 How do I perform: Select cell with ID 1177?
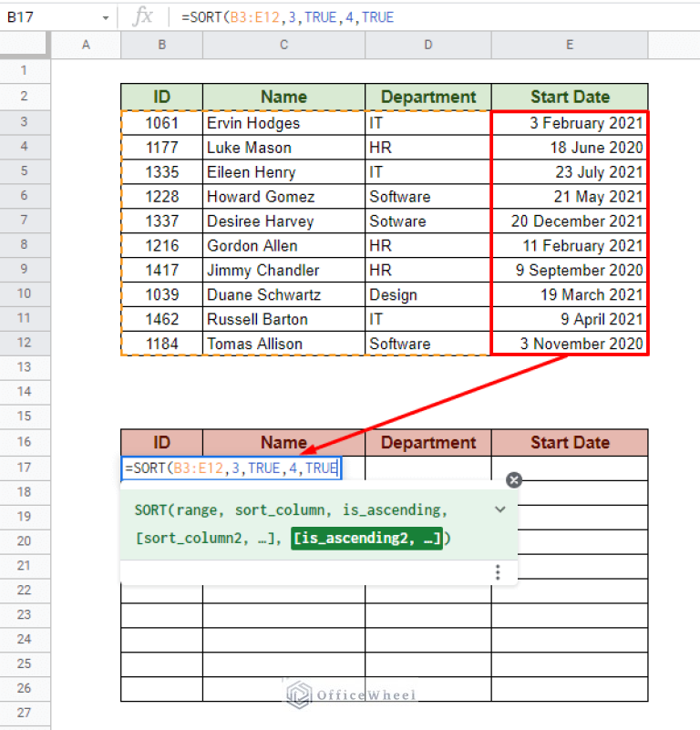pyautogui.click(x=161, y=148)
